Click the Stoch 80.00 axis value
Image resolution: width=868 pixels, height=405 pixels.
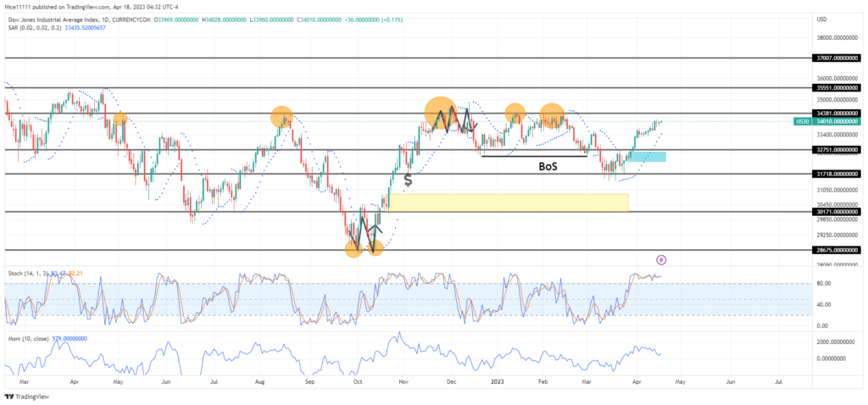(x=824, y=283)
